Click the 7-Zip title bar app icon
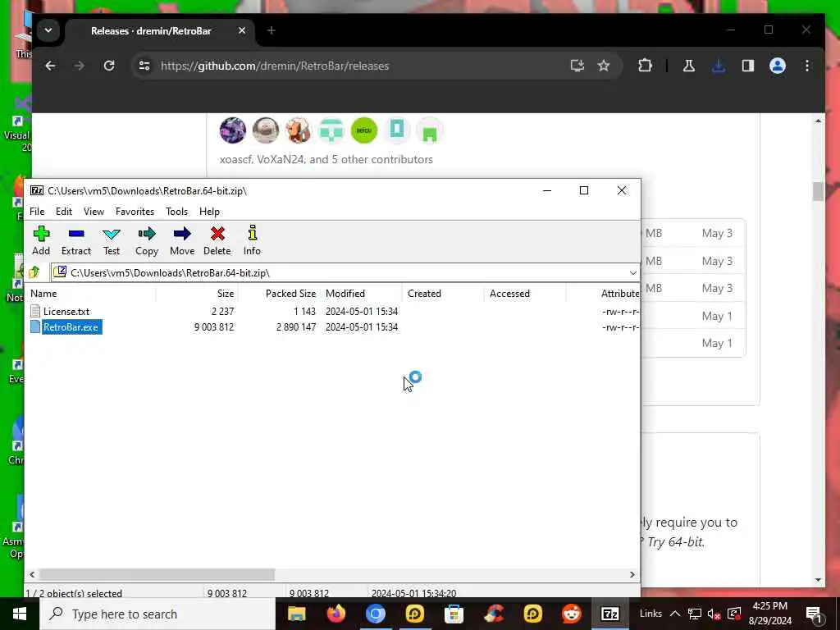The width and height of the screenshot is (840, 630). pos(36,190)
